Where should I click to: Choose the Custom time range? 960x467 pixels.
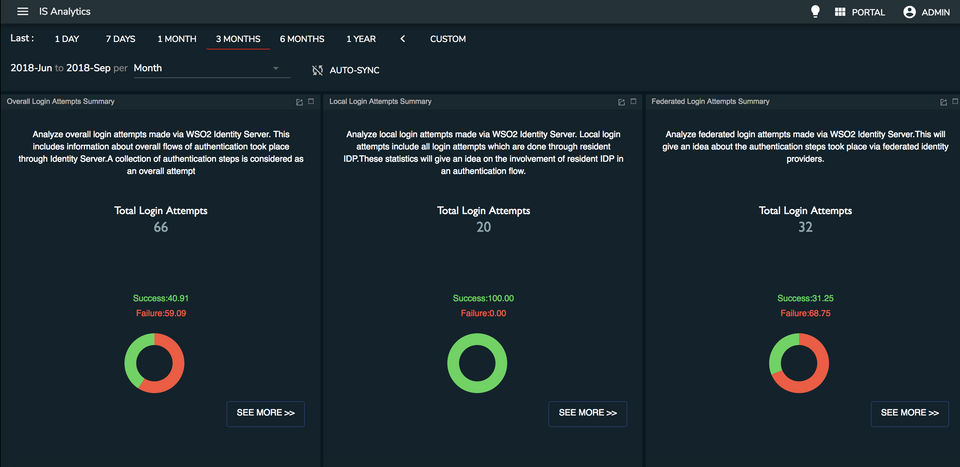point(448,39)
